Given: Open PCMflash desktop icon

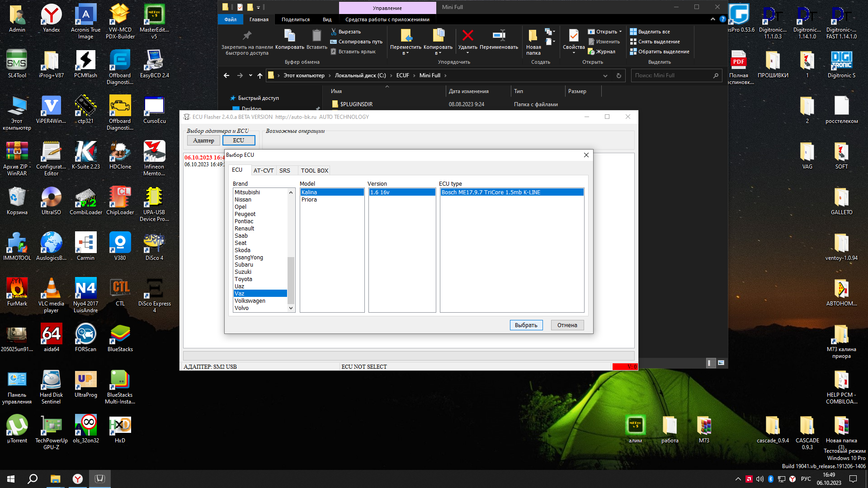Looking at the screenshot, I should (85, 61).
